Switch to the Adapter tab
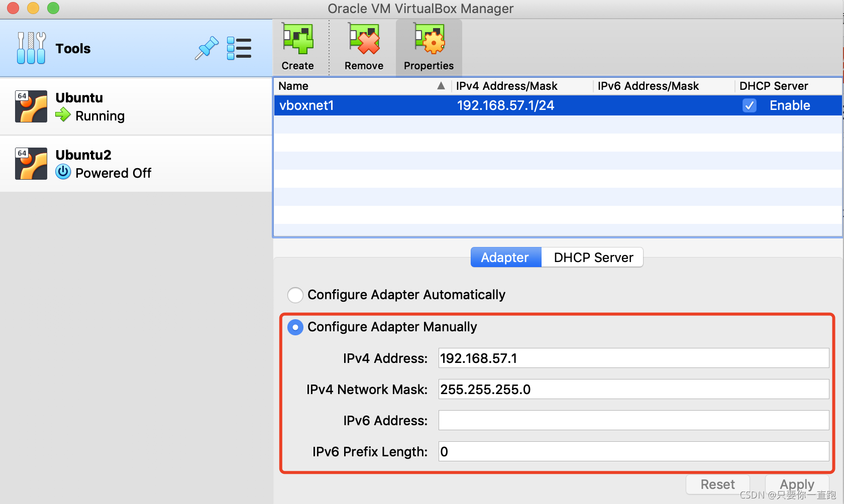844x504 pixels. point(506,257)
